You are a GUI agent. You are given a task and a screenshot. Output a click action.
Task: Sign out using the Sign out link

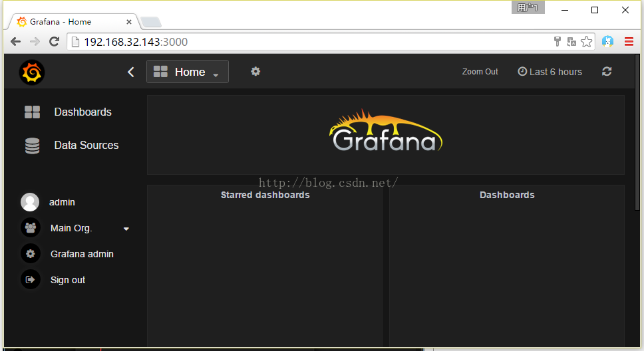(x=68, y=280)
